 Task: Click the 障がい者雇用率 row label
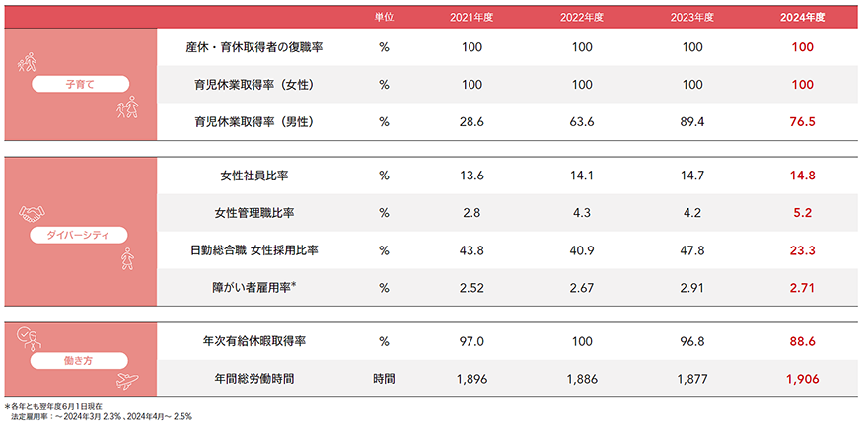pos(254,287)
